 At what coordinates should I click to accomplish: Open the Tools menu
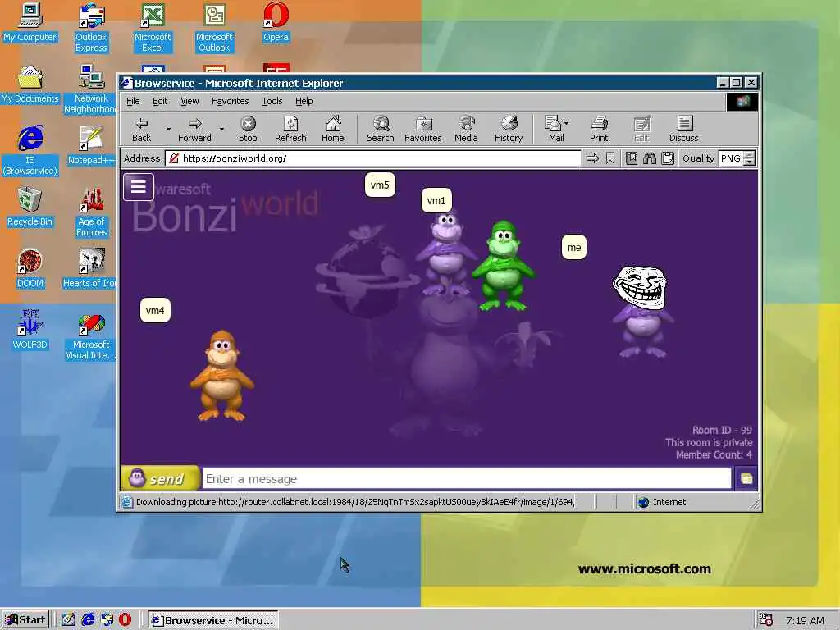click(272, 101)
